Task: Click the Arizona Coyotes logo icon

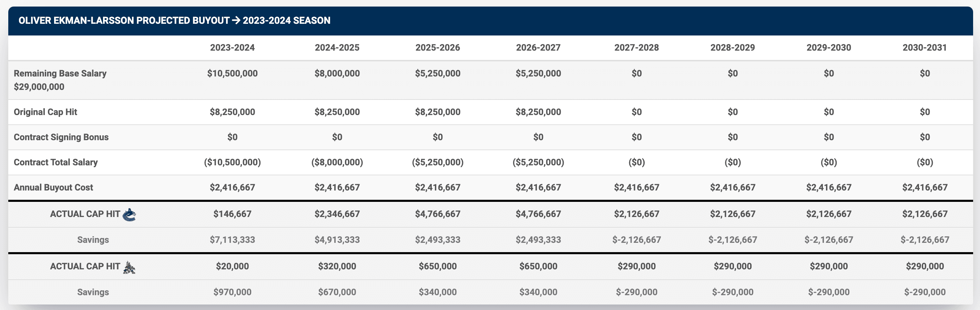Action: [129, 267]
